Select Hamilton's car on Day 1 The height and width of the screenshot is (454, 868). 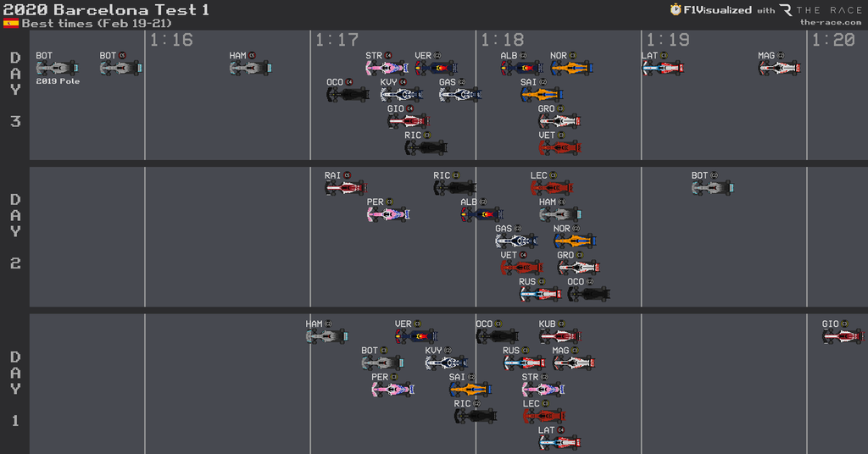point(327,336)
